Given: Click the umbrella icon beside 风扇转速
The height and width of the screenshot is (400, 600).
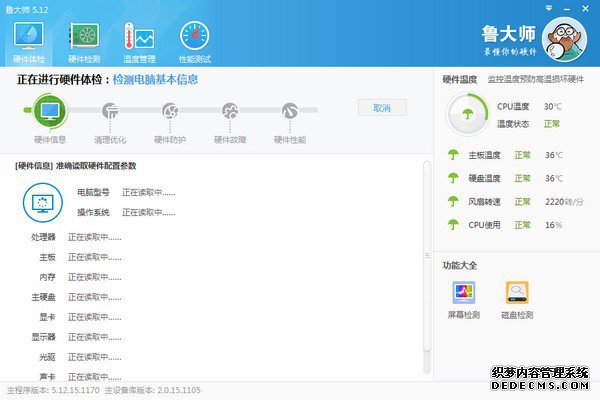Looking at the screenshot, I should (453, 201).
